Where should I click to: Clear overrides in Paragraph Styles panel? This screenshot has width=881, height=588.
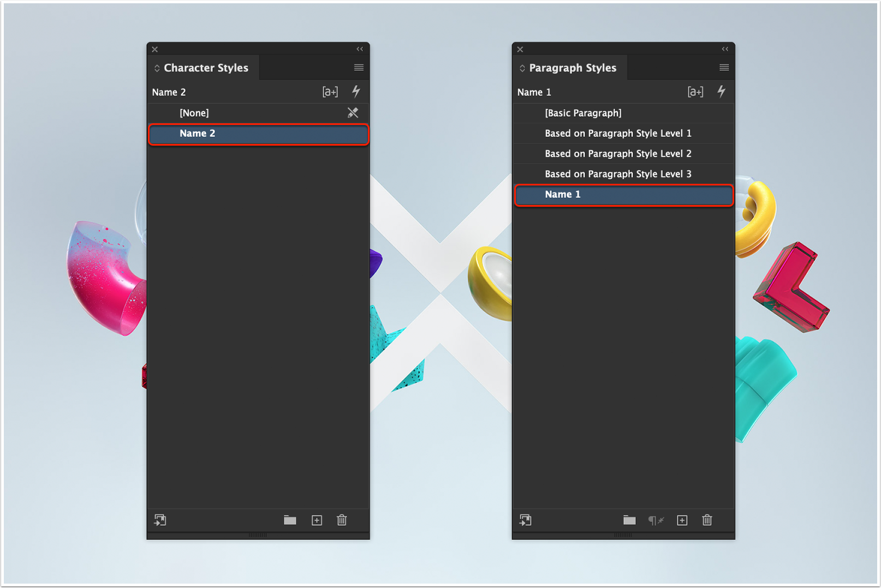tap(656, 520)
